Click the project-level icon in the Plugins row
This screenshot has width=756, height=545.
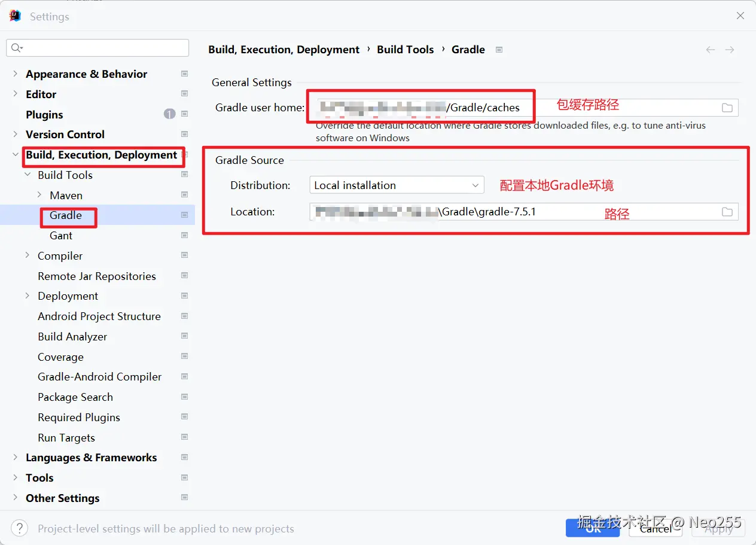pos(184,114)
